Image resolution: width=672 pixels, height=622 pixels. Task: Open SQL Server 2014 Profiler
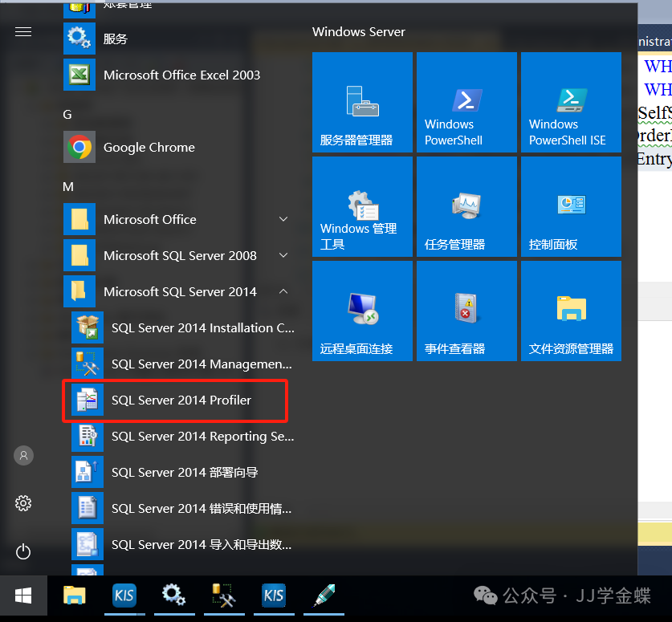[x=181, y=400]
